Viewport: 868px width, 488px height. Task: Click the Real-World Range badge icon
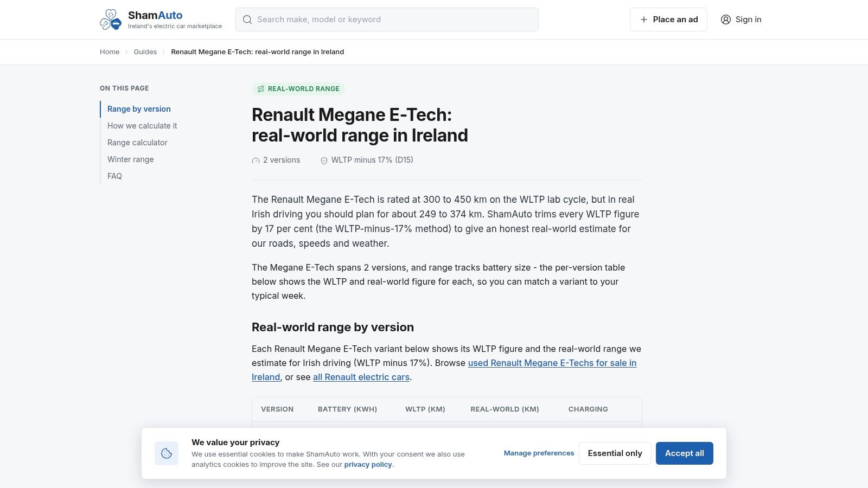tap(261, 89)
